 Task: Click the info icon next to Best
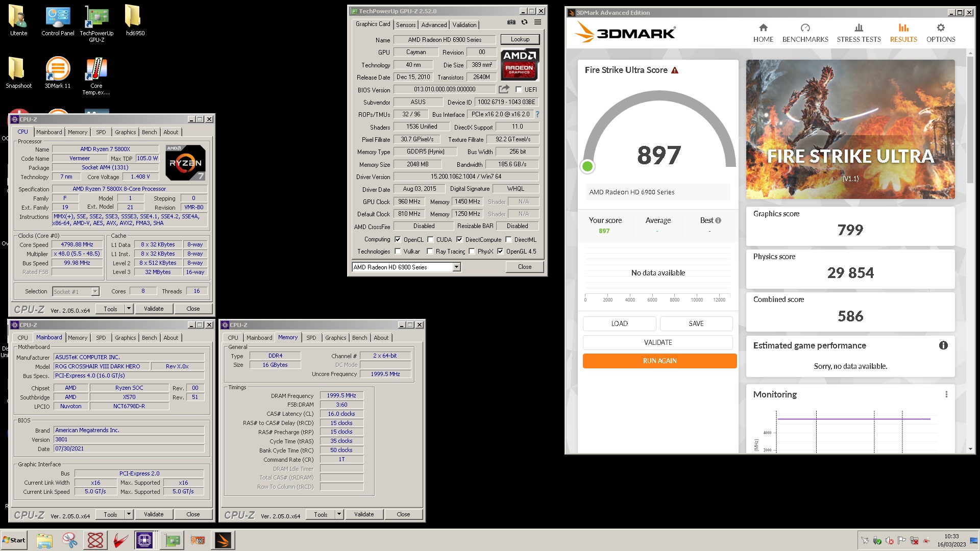tap(718, 220)
